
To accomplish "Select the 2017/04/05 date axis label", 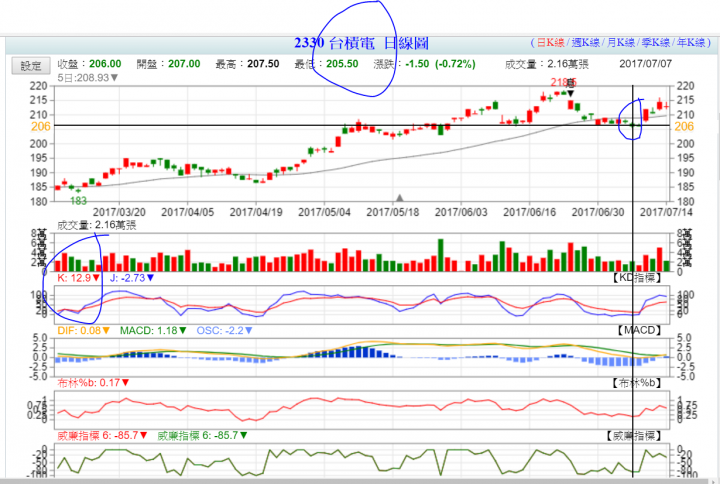I will pos(187,212).
